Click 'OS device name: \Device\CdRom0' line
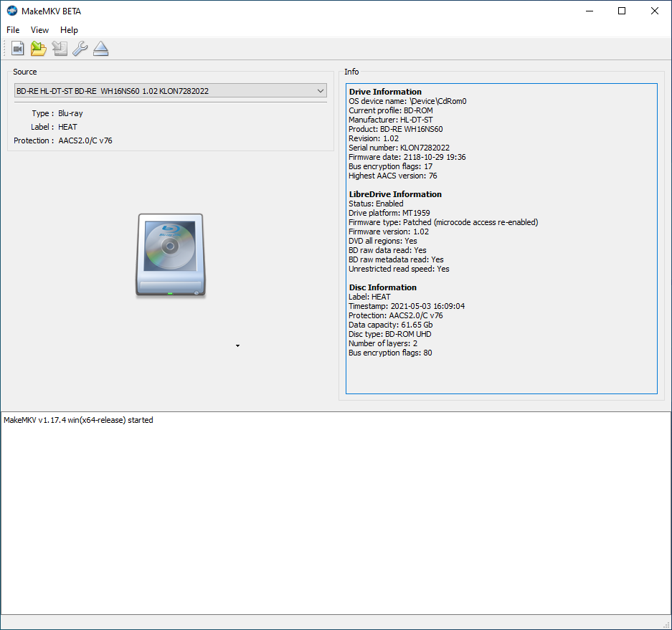The height and width of the screenshot is (630, 672). [407, 101]
